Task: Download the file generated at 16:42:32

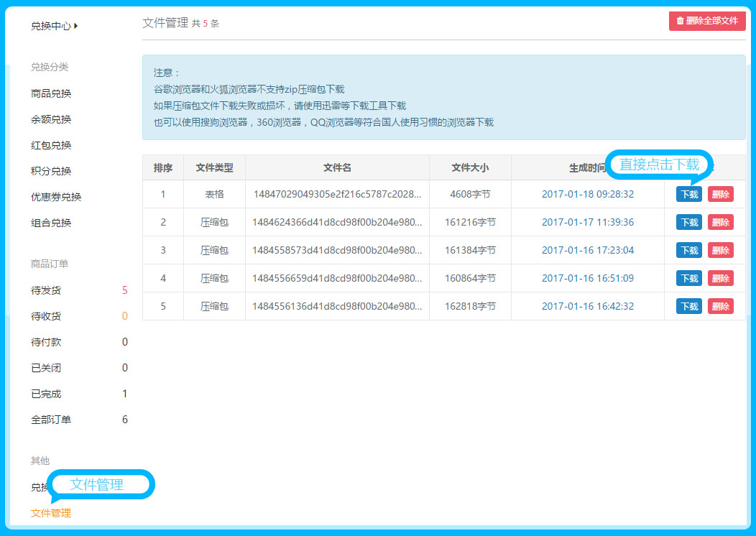Action: [688, 307]
